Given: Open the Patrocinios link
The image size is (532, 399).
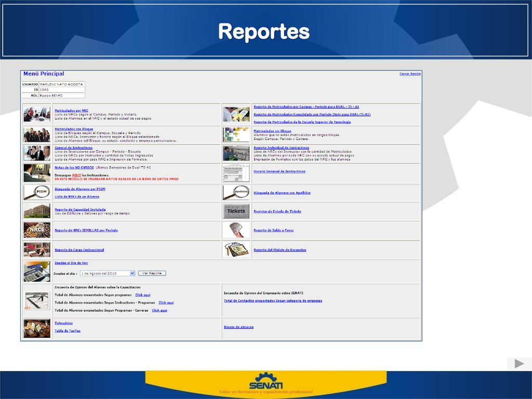Looking at the screenshot, I should [x=64, y=323].
